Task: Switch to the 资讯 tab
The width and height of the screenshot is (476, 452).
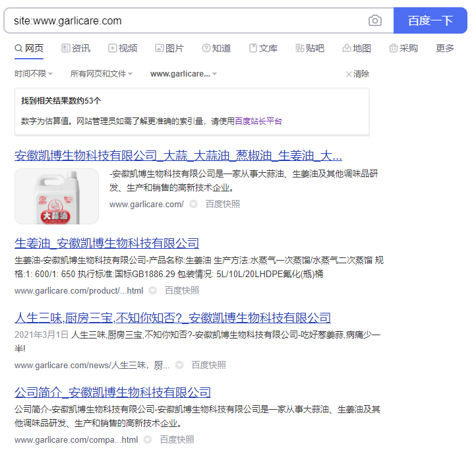Action: (x=76, y=48)
